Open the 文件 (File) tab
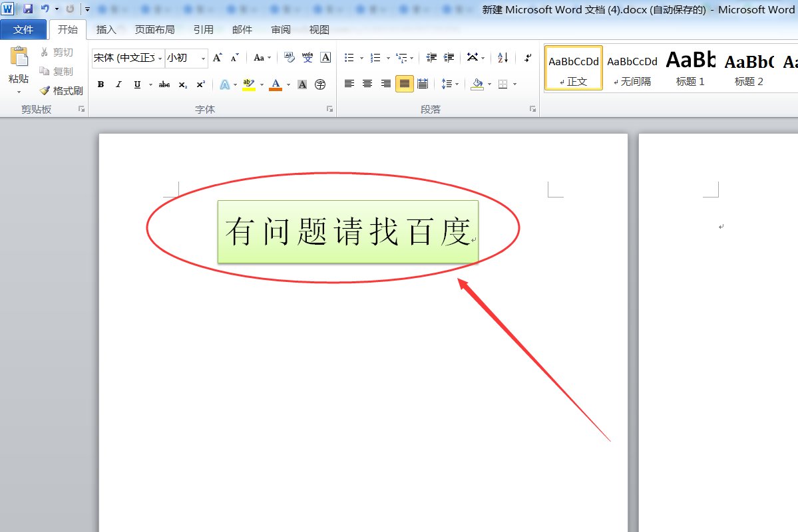This screenshot has height=532, width=798. [x=23, y=29]
